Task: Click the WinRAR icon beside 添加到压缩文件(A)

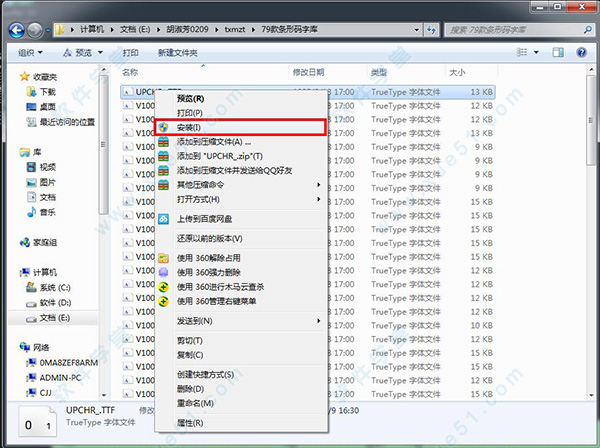Action: (x=163, y=142)
